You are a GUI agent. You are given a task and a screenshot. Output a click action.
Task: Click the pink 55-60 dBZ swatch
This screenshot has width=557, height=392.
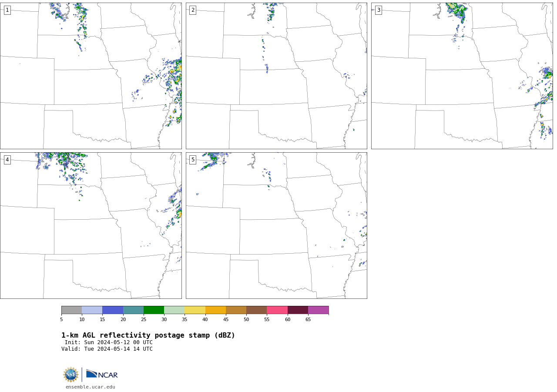click(x=277, y=310)
